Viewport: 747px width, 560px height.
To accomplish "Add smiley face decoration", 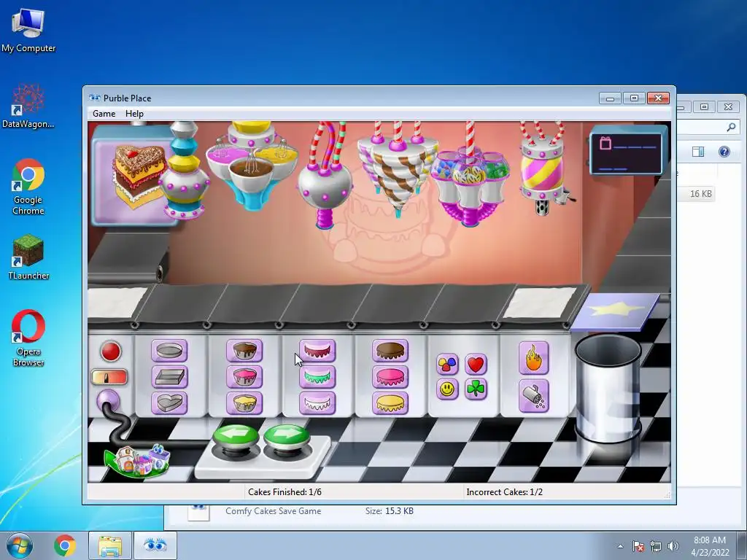I will tap(447, 389).
